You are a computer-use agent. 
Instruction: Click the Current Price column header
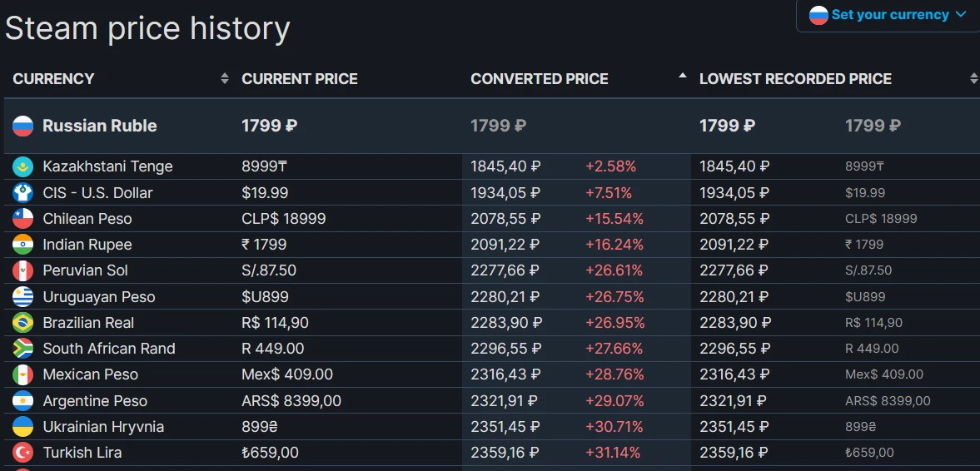(x=300, y=79)
